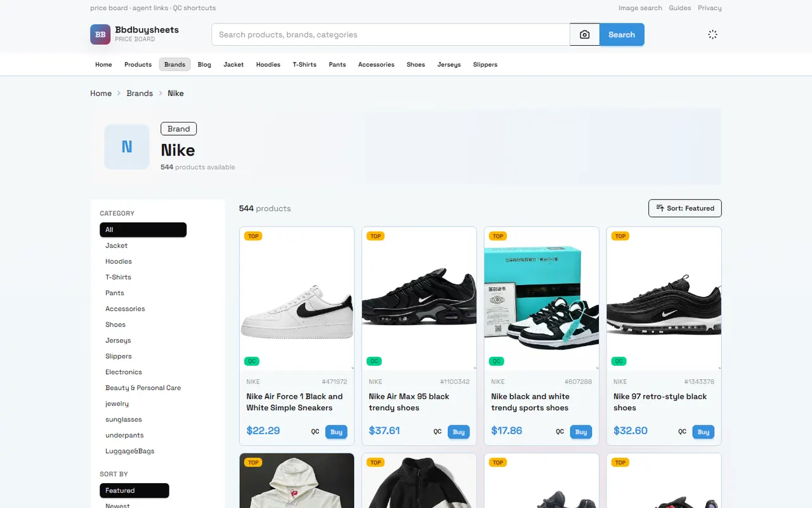Click the Bbdbuysheets BB logo icon

coord(100,34)
